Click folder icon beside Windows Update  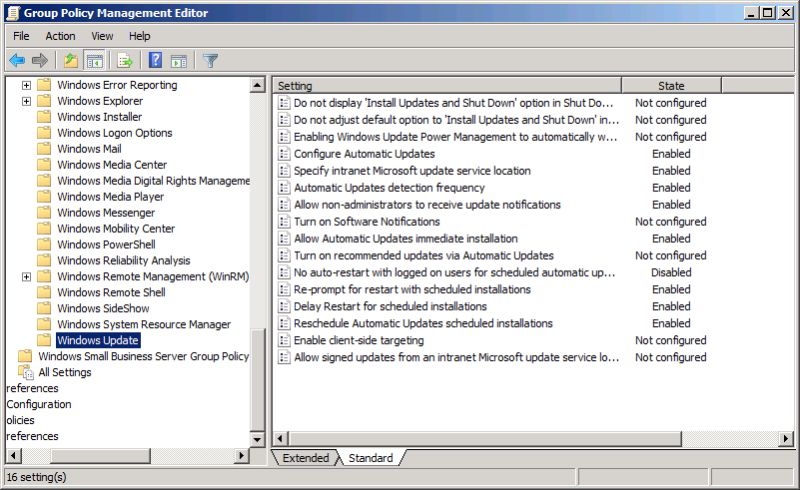[44, 340]
